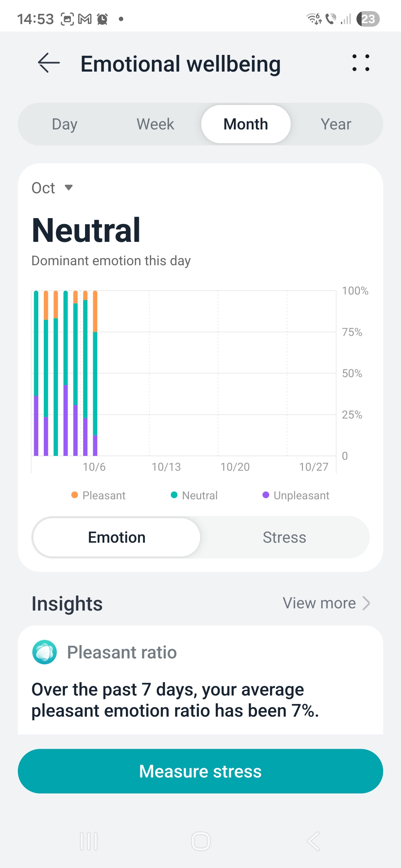Switch to the Year tab
Image resolution: width=401 pixels, height=868 pixels.
pyautogui.click(x=336, y=124)
